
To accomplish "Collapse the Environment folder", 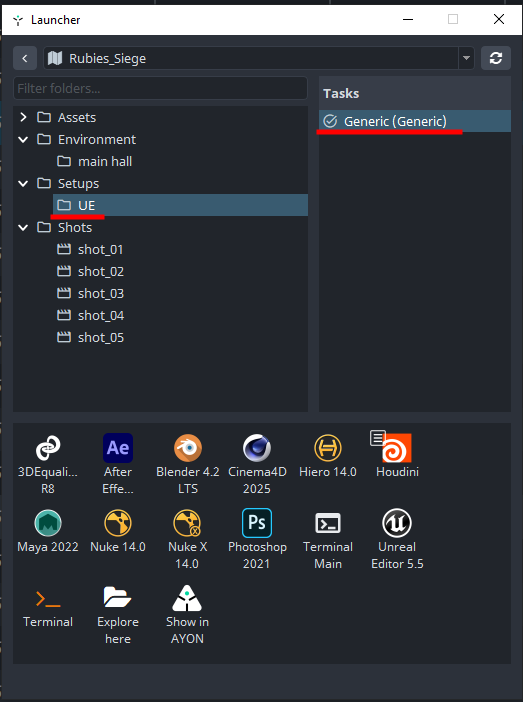I will (23, 139).
